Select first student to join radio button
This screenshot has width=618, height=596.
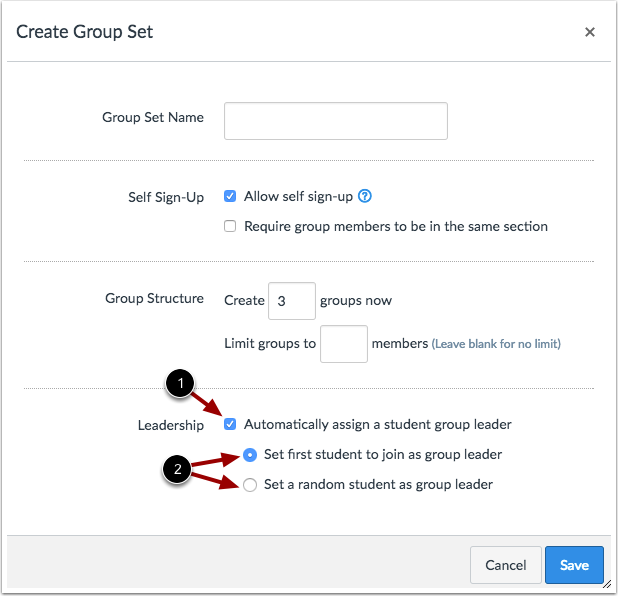click(x=250, y=455)
